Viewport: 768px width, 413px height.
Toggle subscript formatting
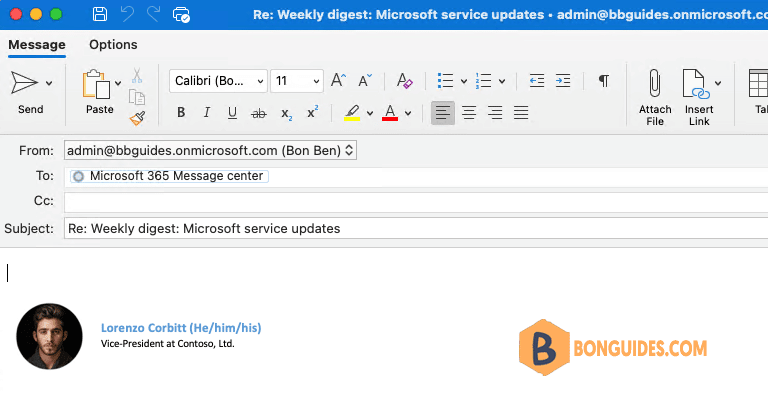pos(287,114)
